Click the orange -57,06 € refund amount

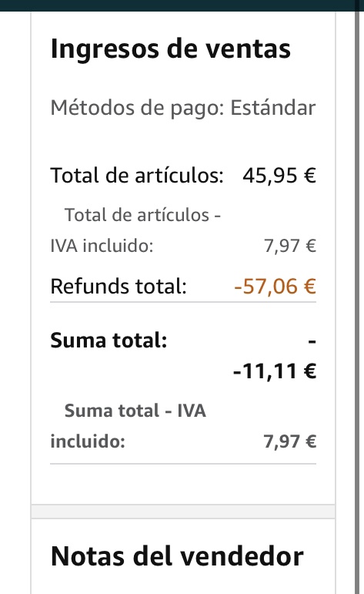pyautogui.click(x=275, y=286)
